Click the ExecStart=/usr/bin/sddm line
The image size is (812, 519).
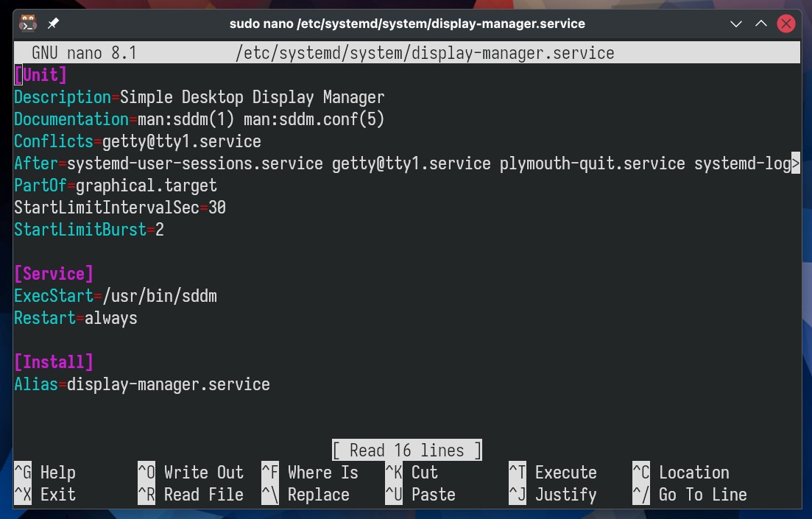click(116, 296)
